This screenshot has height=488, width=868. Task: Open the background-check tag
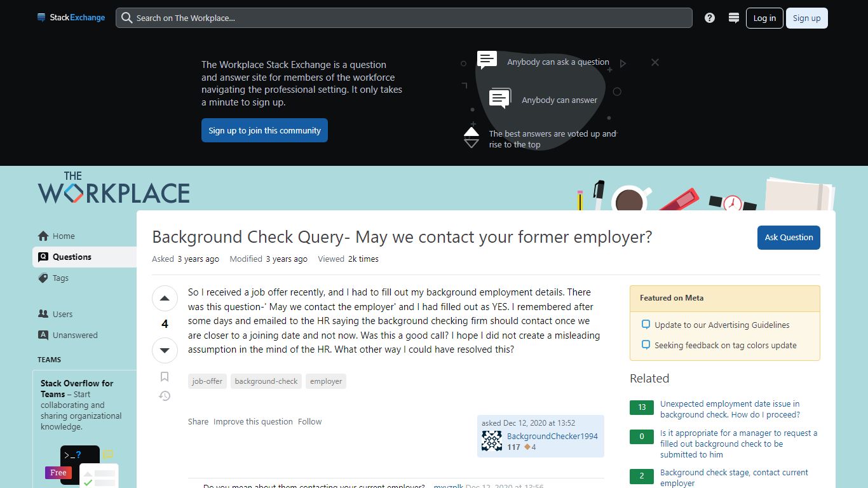266,381
